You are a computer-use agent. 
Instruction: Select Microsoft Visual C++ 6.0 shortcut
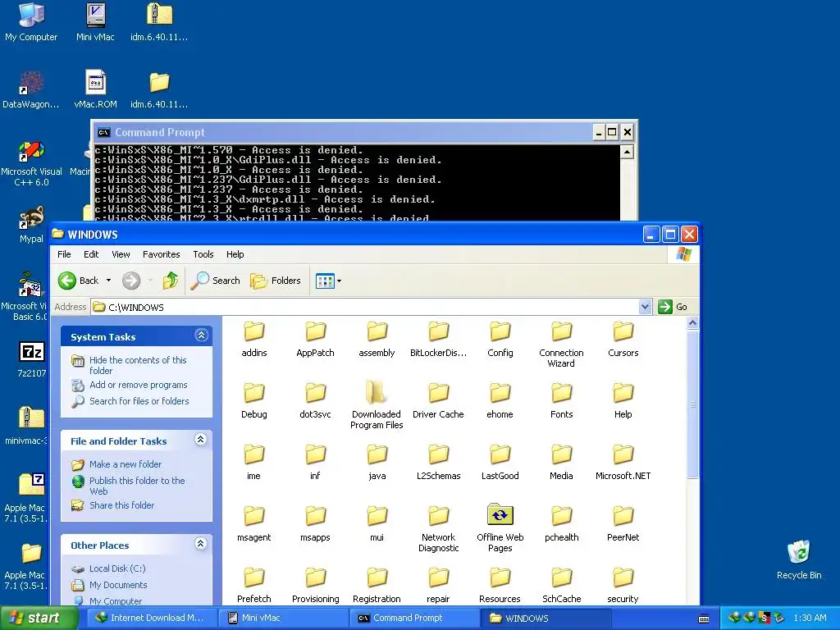(31, 163)
